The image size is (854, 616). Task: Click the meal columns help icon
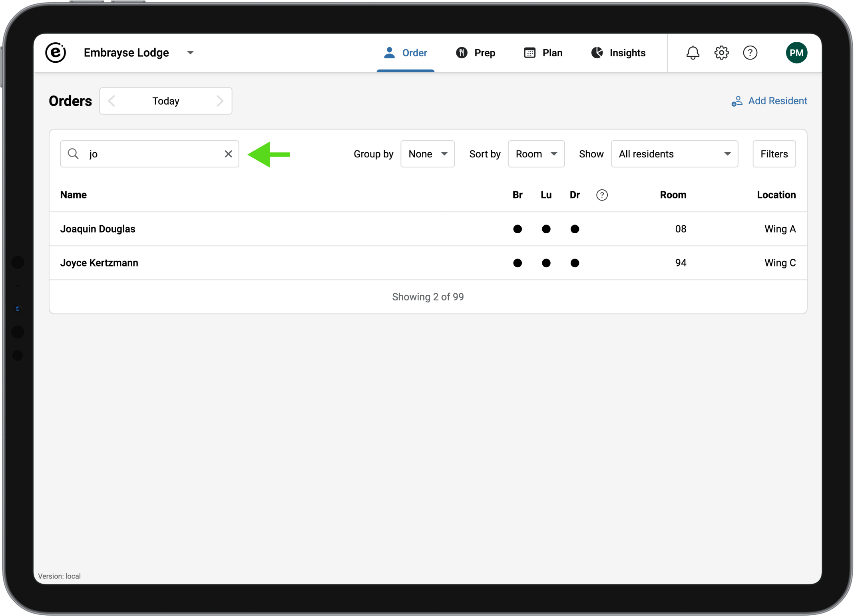click(x=602, y=195)
